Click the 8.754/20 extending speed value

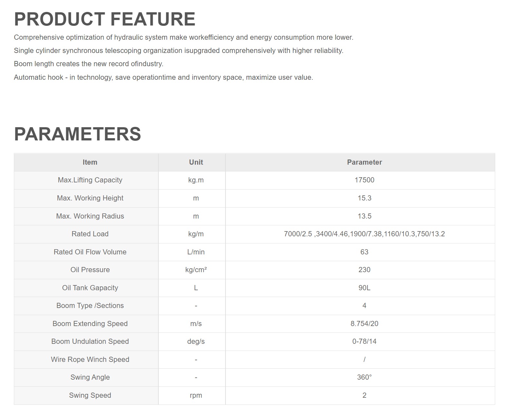365,324
